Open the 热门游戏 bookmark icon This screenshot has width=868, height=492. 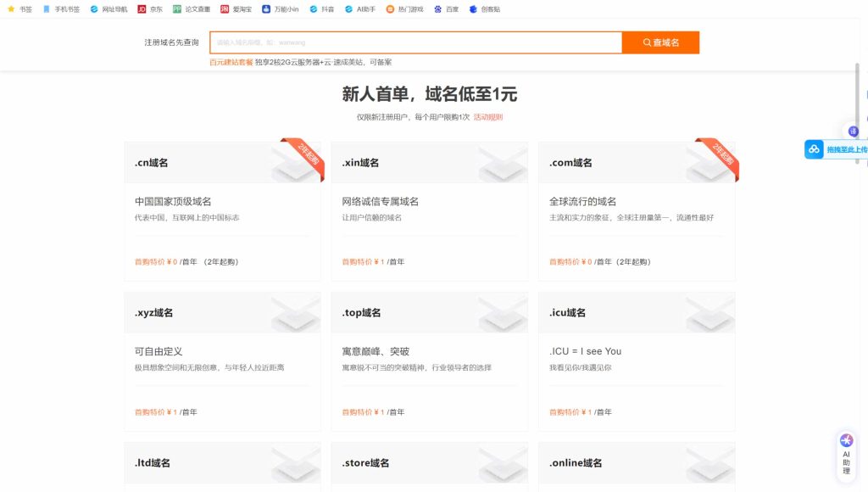point(390,9)
